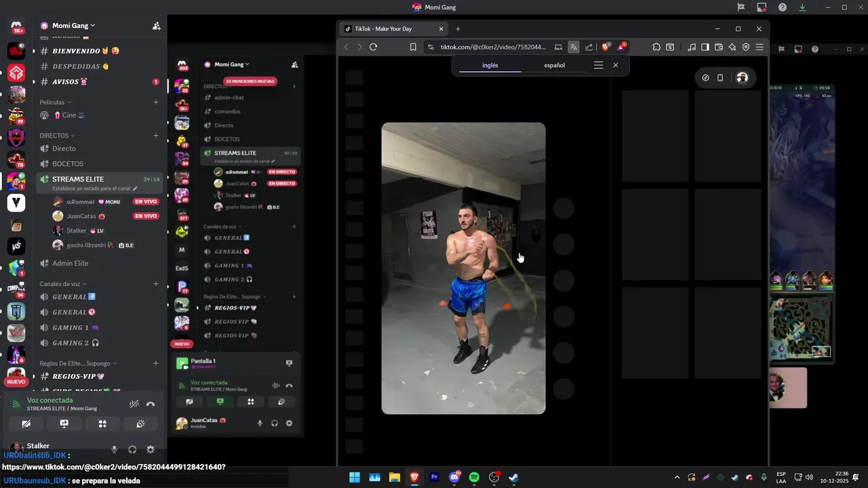Open browser extensions puzzle icon
Viewport: 868px width, 488px height.
click(x=656, y=47)
